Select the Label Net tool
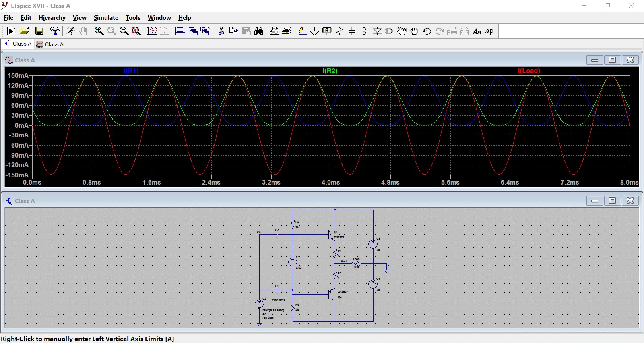This screenshot has height=343, width=644. click(327, 31)
